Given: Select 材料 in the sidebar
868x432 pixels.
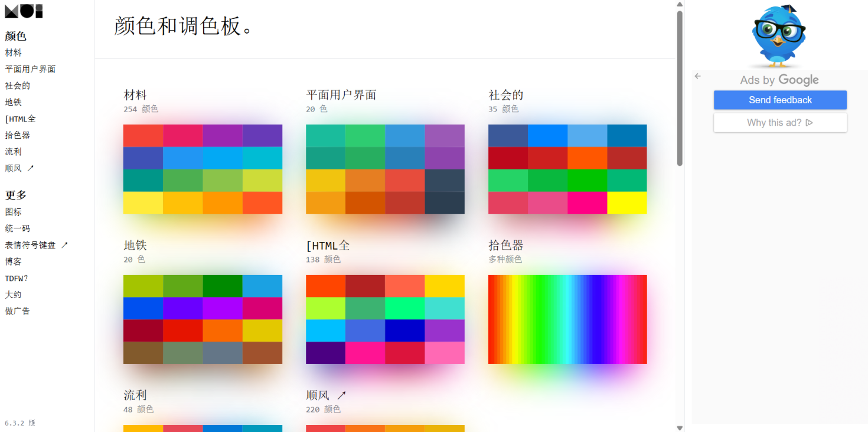Looking at the screenshot, I should coord(13,52).
